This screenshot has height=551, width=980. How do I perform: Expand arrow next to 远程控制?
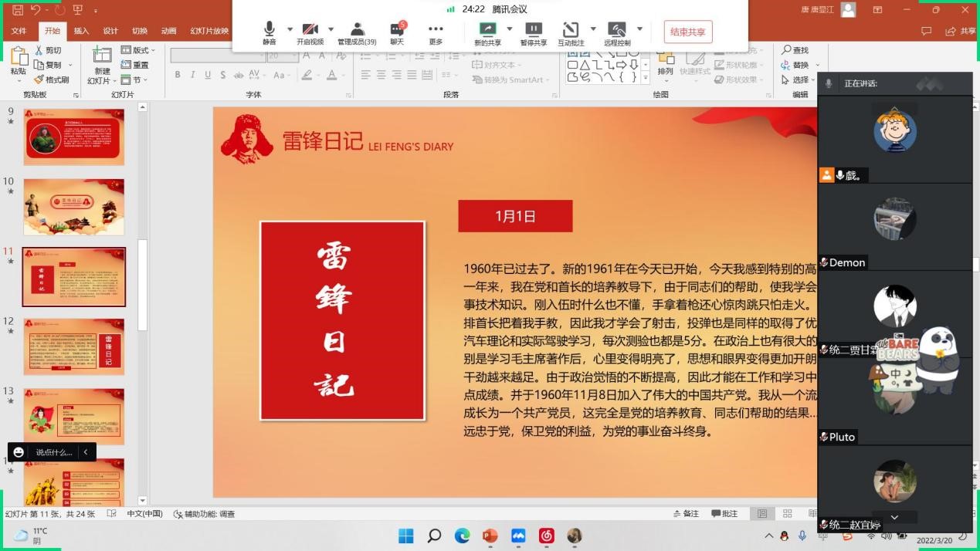(639, 29)
